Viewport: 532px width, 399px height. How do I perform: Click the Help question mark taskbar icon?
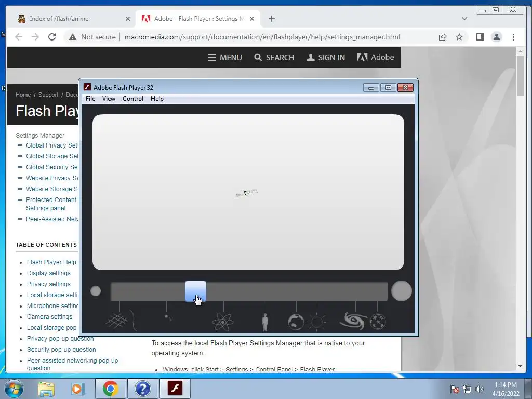(142, 389)
